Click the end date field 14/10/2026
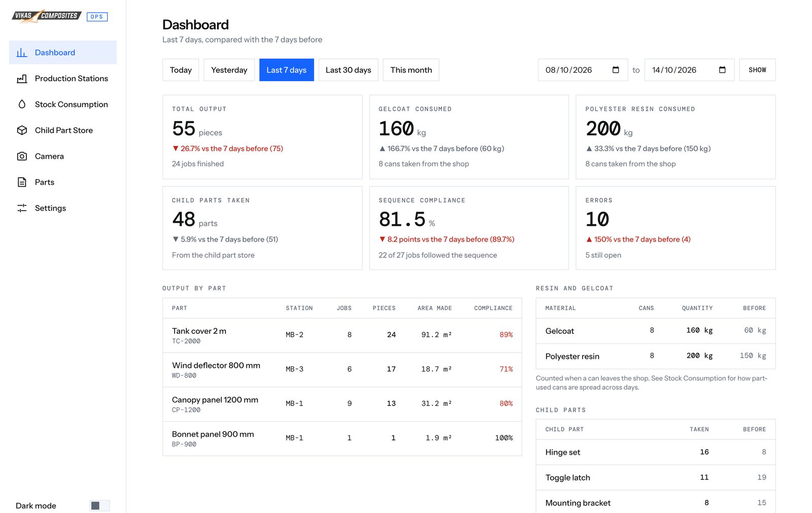812x513 pixels. 689,70
